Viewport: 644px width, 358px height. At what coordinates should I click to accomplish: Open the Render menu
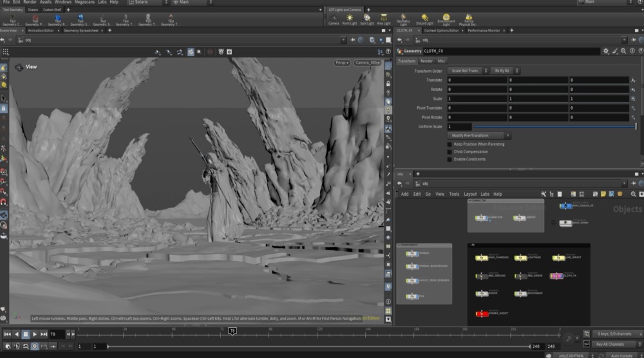(30, 2)
